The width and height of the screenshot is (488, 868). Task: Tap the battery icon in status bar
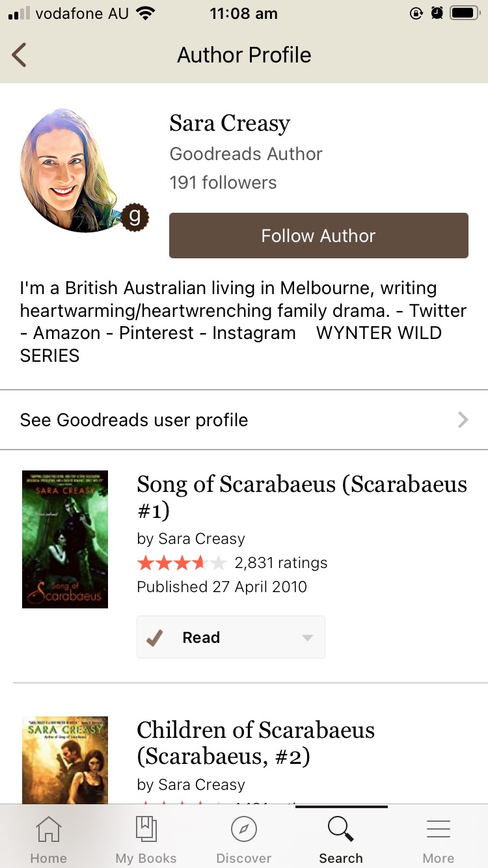465,13
